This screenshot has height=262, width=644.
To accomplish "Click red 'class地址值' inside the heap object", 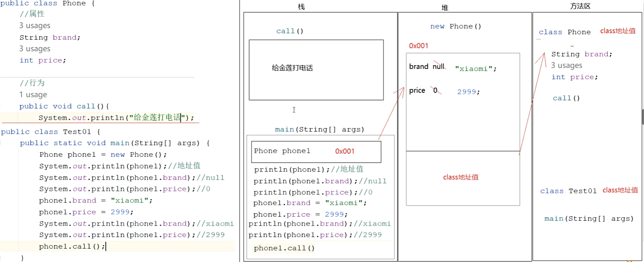I will click(x=461, y=177).
